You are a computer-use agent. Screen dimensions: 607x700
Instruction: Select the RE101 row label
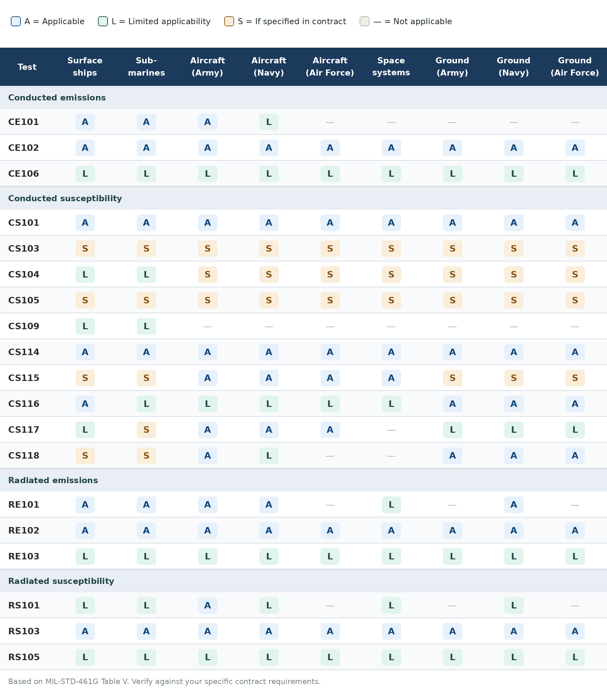[x=24, y=505]
